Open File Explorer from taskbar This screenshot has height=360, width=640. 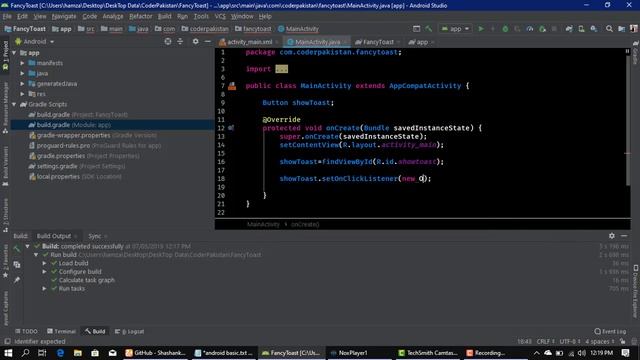pos(78,353)
